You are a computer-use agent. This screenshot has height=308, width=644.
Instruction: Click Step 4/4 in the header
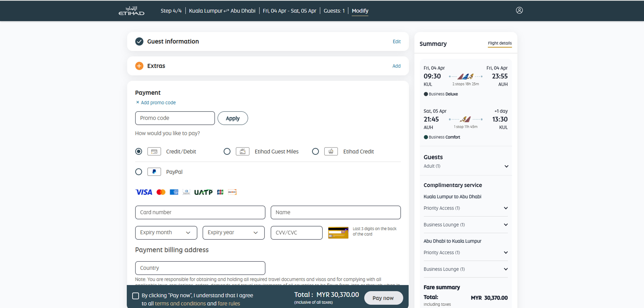pos(171,11)
